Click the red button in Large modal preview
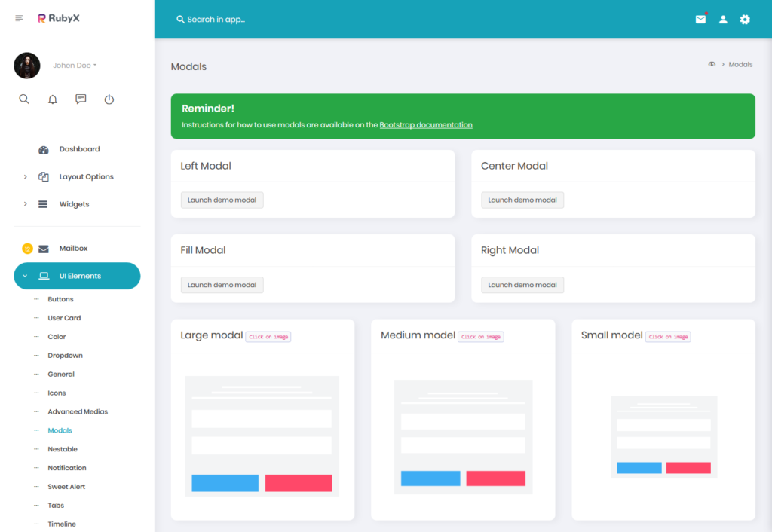 pos(299,482)
